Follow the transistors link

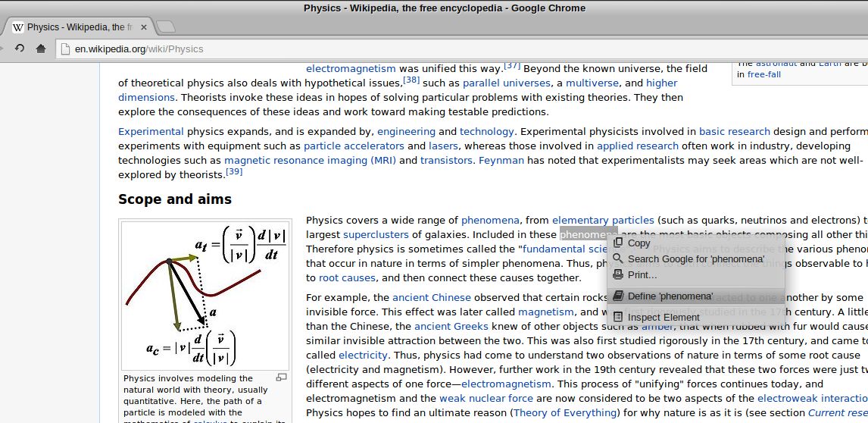pos(446,160)
